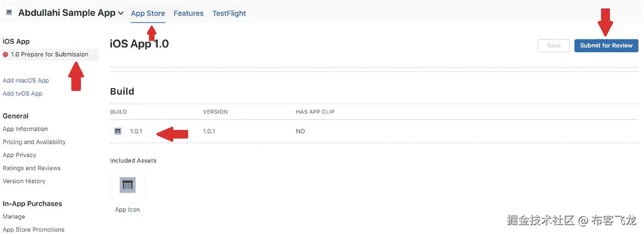Click the NO value under Has App Clip
The height and width of the screenshot is (234, 644).
[300, 131]
